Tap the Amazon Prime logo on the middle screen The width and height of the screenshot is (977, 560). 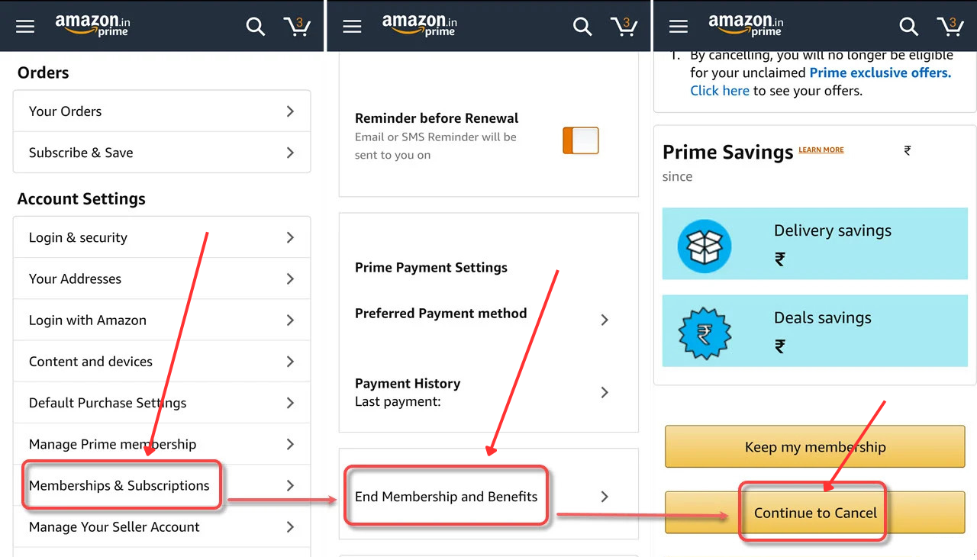(x=419, y=25)
